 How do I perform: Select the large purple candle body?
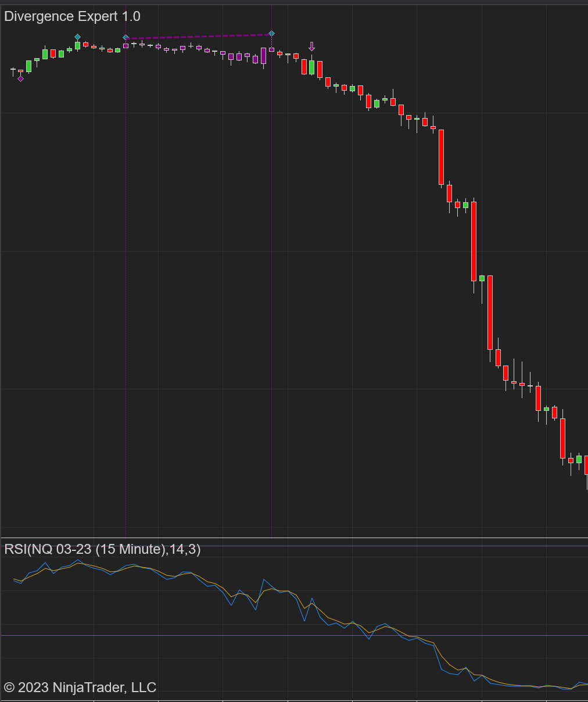263,56
